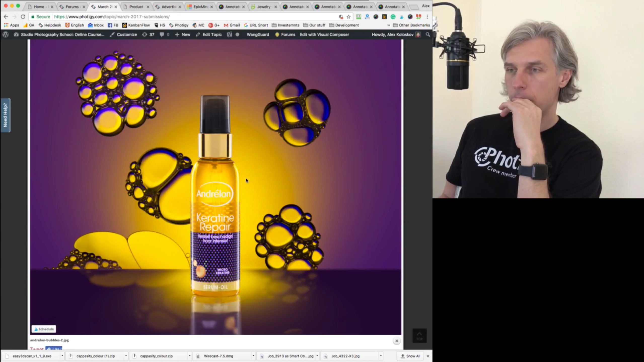Open the Helpdesk bookmark

point(50,25)
